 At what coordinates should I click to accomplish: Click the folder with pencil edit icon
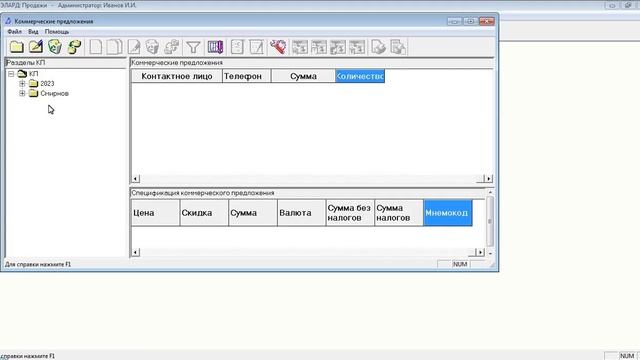click(x=36, y=47)
